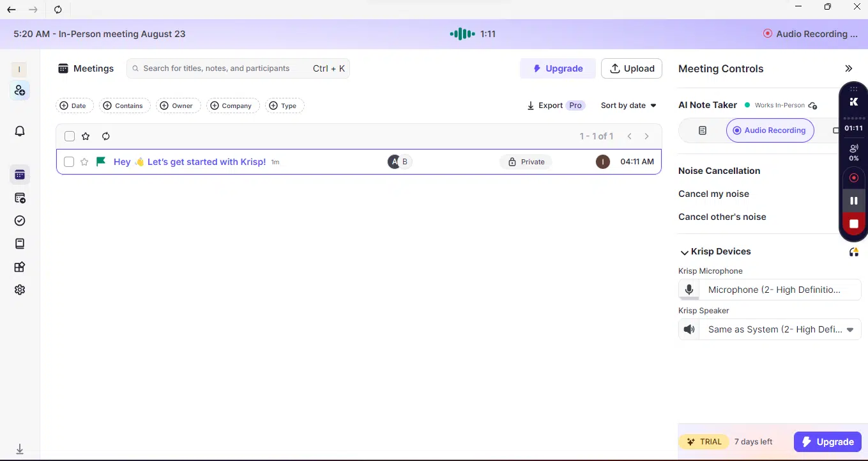Click the '7 days left' trial text

753,442
